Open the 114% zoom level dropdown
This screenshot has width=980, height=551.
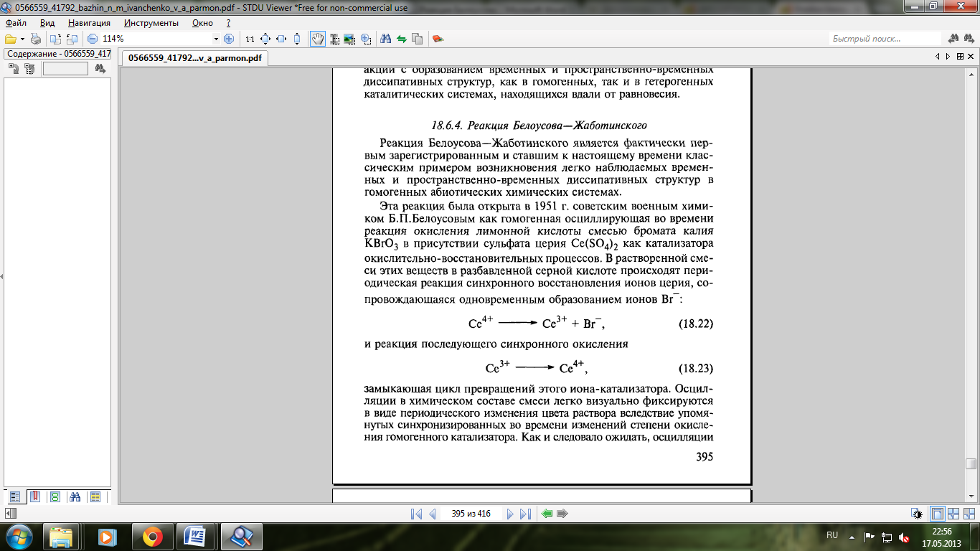[x=217, y=39]
